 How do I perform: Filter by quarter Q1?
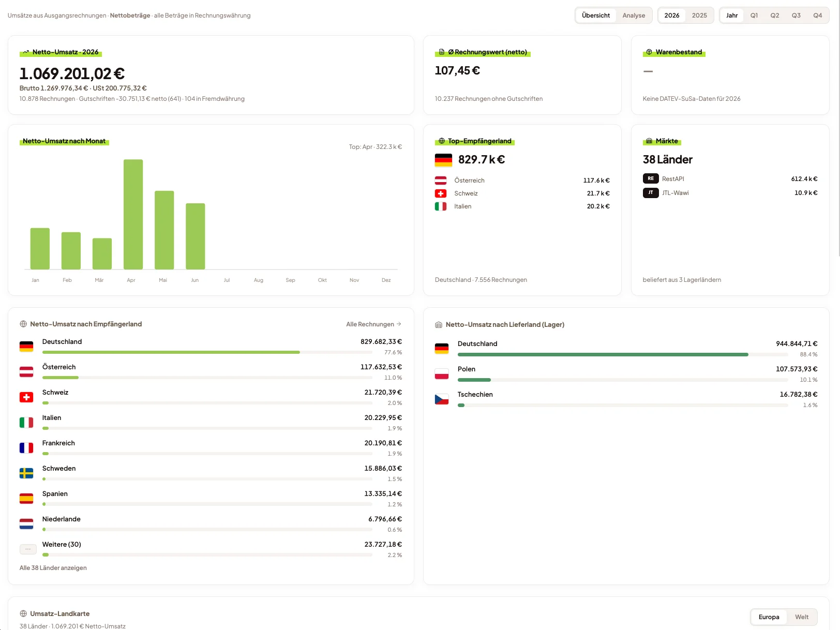(x=754, y=16)
